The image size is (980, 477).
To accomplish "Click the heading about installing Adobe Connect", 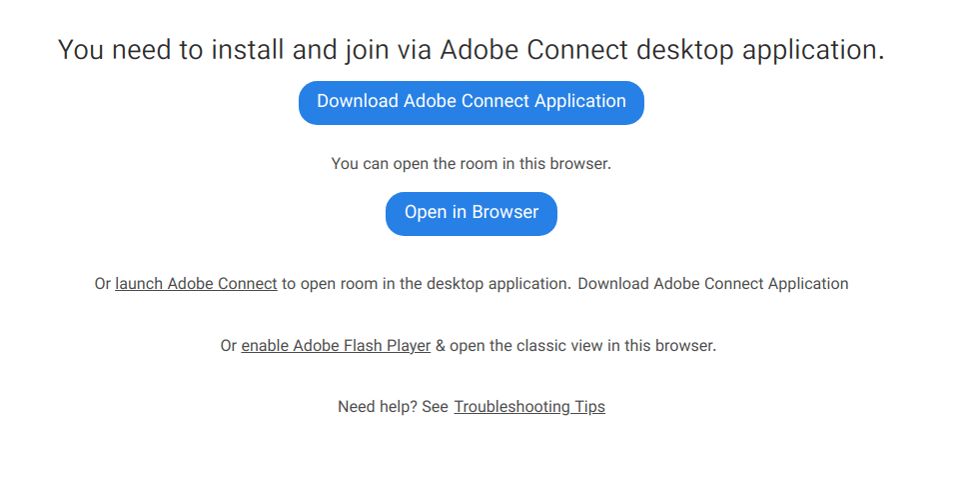I will coord(471,49).
